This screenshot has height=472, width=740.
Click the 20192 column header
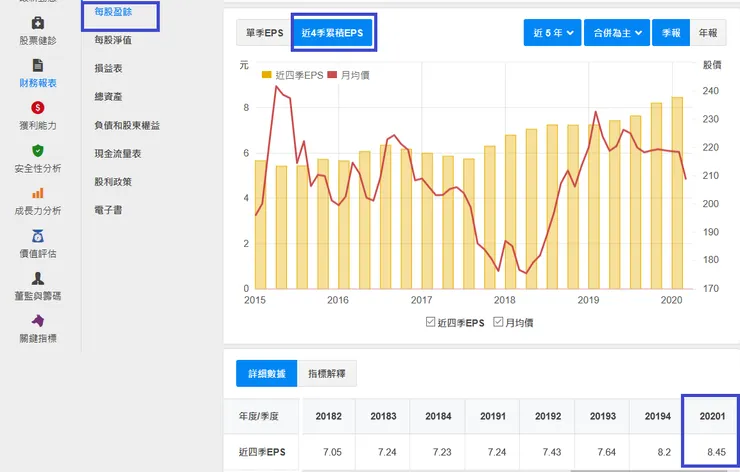pos(548,416)
